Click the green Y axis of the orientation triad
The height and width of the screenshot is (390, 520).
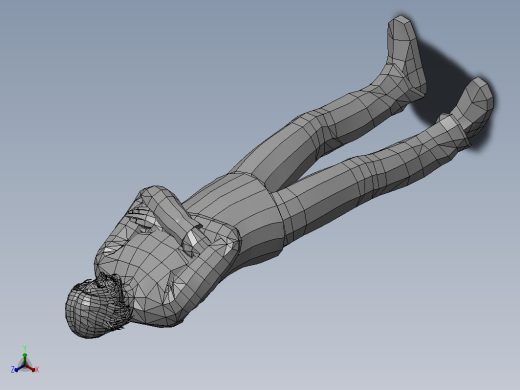25,355
